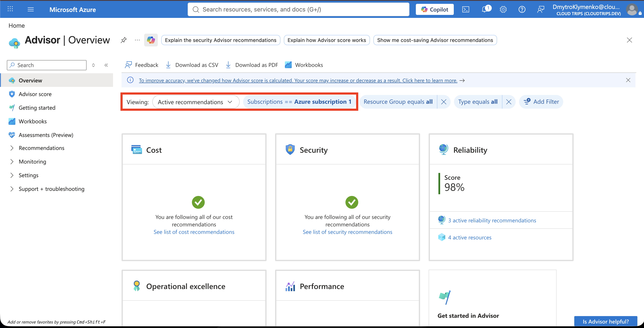Click Download as PDF
Image resolution: width=644 pixels, height=328 pixels.
click(x=252, y=65)
